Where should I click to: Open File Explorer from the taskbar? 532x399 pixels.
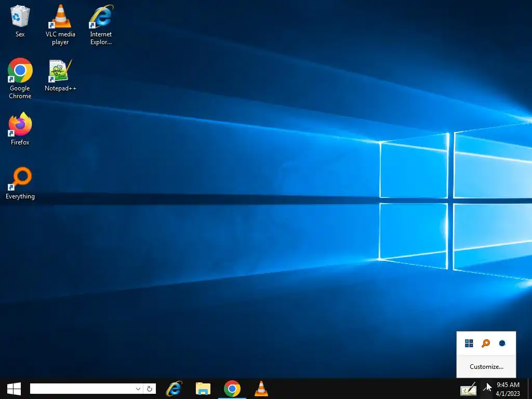pyautogui.click(x=203, y=389)
